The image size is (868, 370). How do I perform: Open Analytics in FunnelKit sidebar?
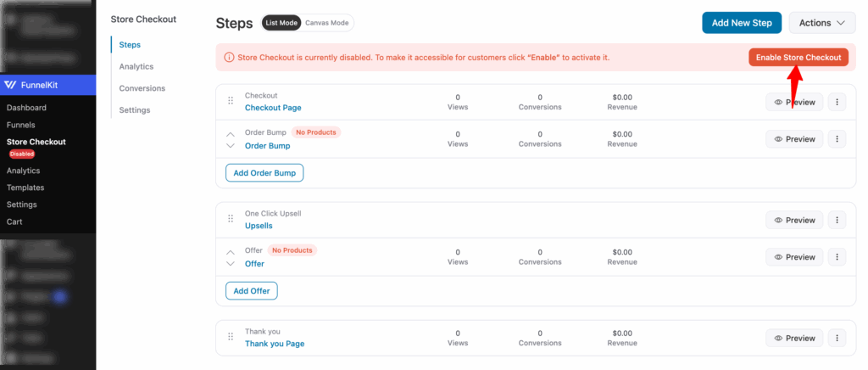(23, 171)
